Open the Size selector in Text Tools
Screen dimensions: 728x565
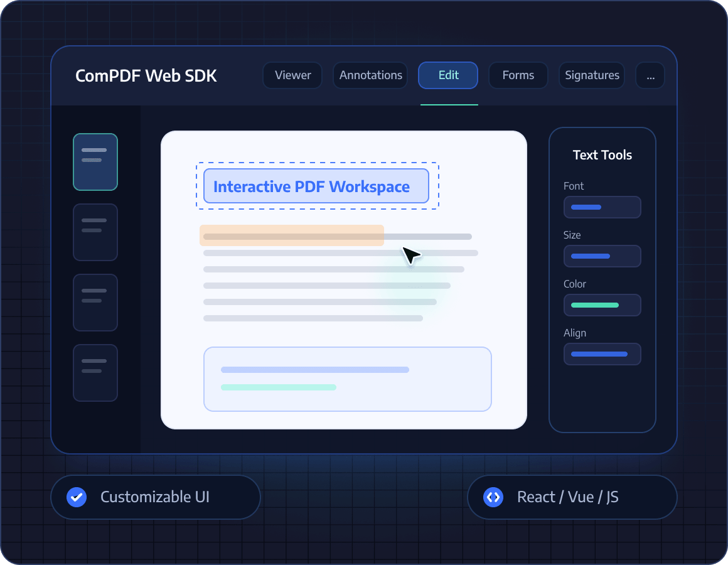pos(602,256)
